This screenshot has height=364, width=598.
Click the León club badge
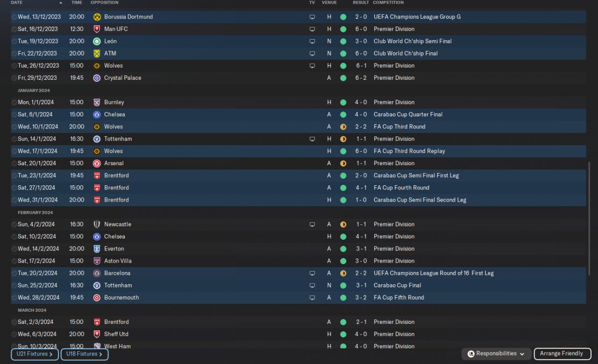[x=97, y=41]
